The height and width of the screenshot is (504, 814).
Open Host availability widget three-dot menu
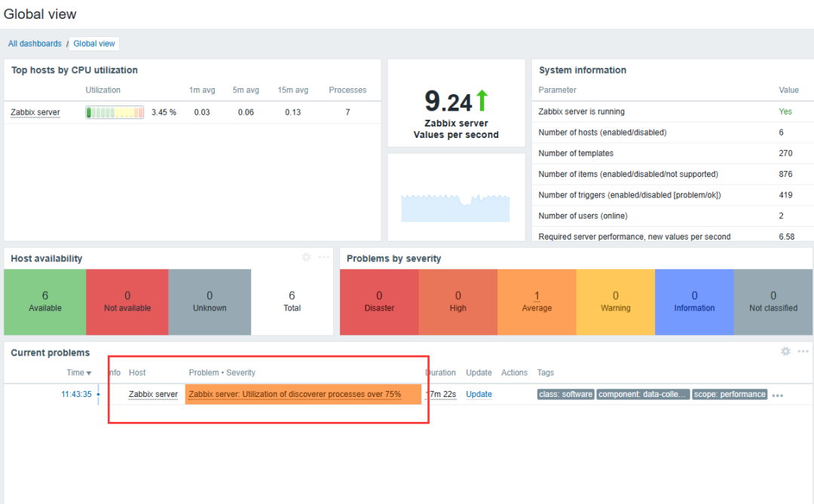point(323,257)
